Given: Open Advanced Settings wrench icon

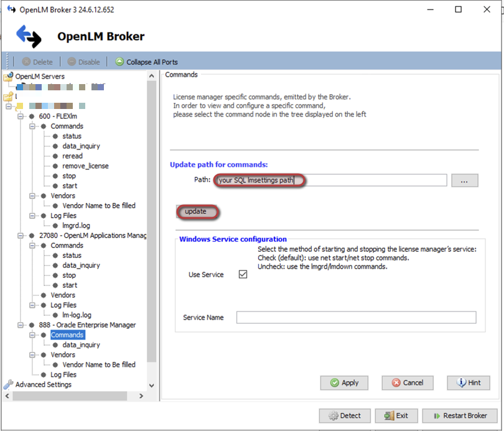Looking at the screenshot, I should tap(8, 384).
